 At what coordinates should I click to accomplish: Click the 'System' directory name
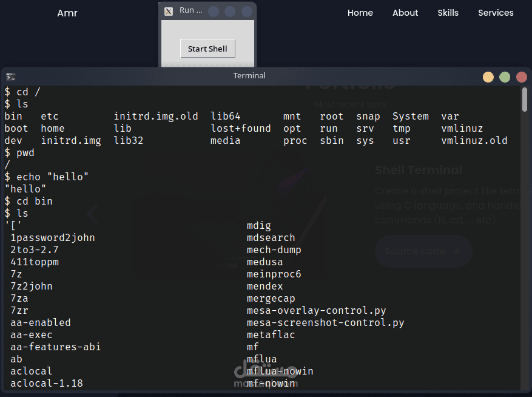click(411, 117)
